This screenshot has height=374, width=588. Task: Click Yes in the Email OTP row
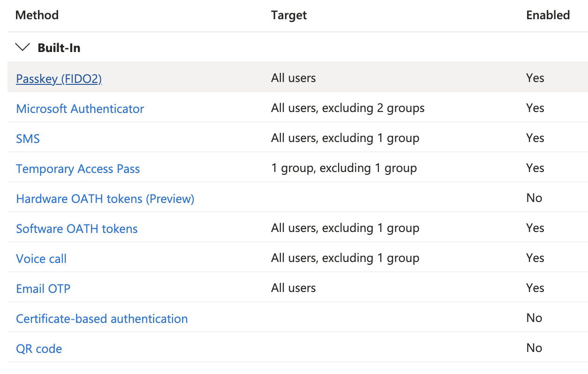535,287
